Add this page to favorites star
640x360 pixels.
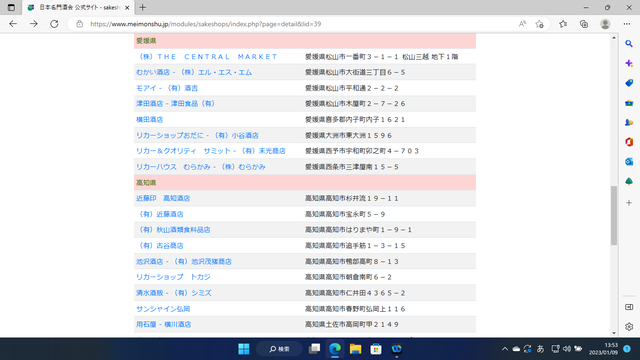[x=540, y=24]
